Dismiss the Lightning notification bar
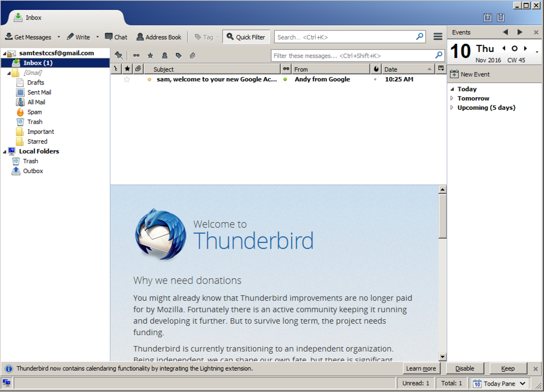The height and width of the screenshot is (392, 544). pos(535,369)
